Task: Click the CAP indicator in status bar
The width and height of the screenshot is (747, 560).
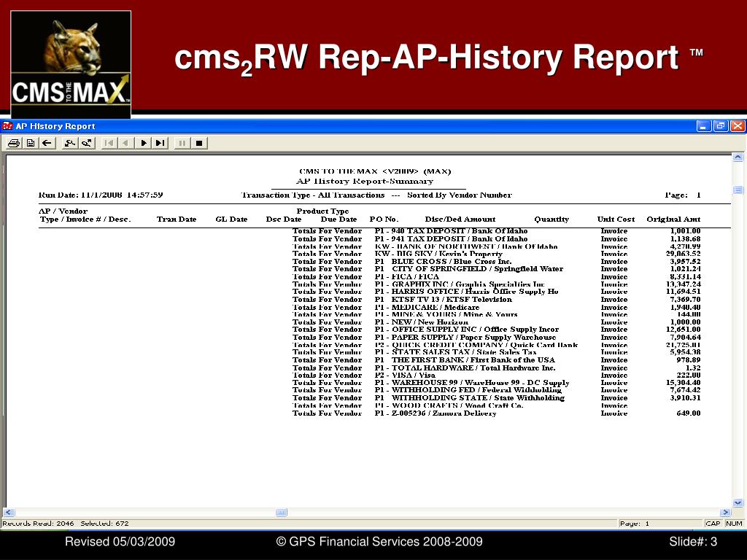Action: click(x=713, y=524)
